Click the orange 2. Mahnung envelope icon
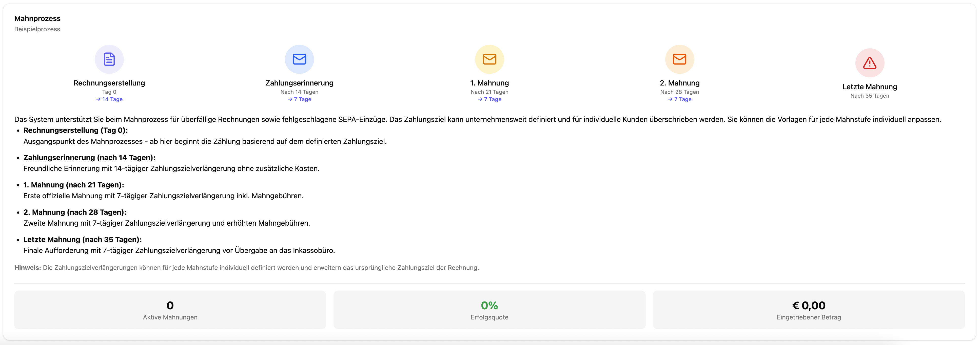 point(679,59)
